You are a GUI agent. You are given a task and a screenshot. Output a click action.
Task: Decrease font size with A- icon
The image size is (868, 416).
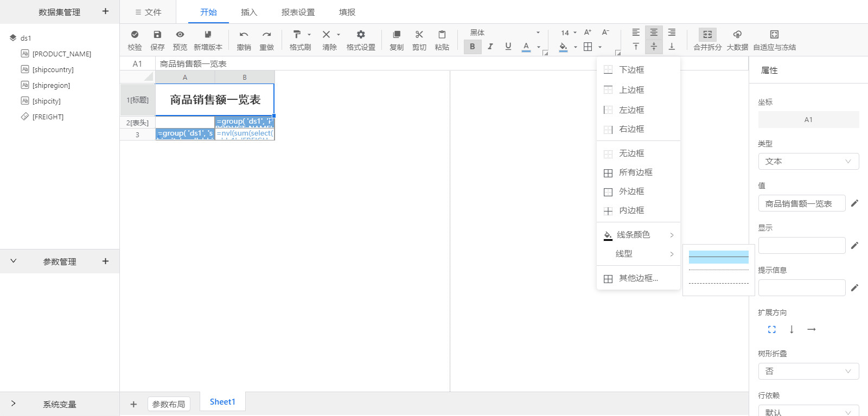pyautogui.click(x=605, y=33)
